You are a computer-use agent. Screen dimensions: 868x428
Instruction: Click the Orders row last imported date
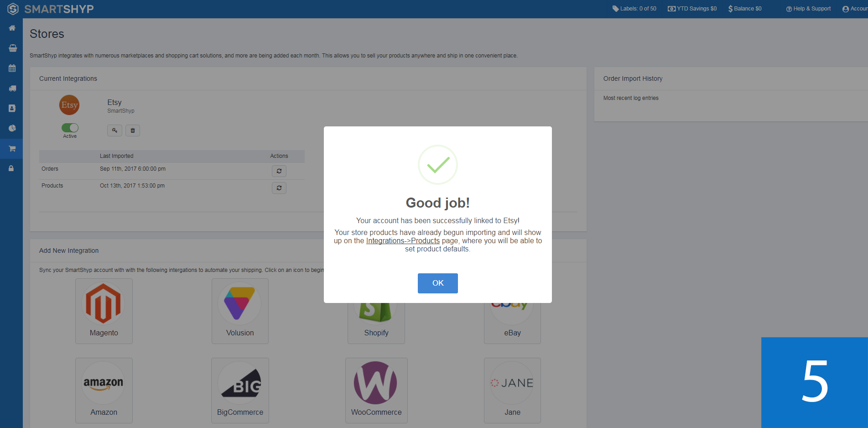click(x=133, y=169)
